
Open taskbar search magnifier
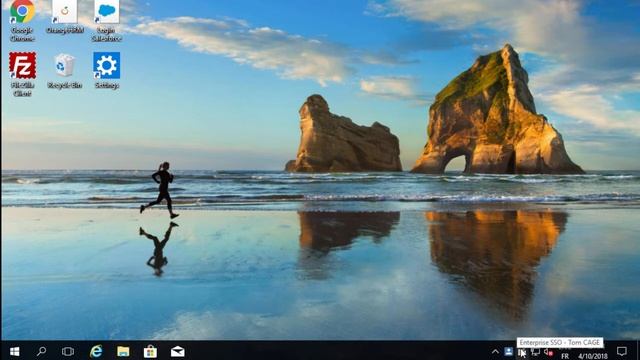tap(41, 351)
